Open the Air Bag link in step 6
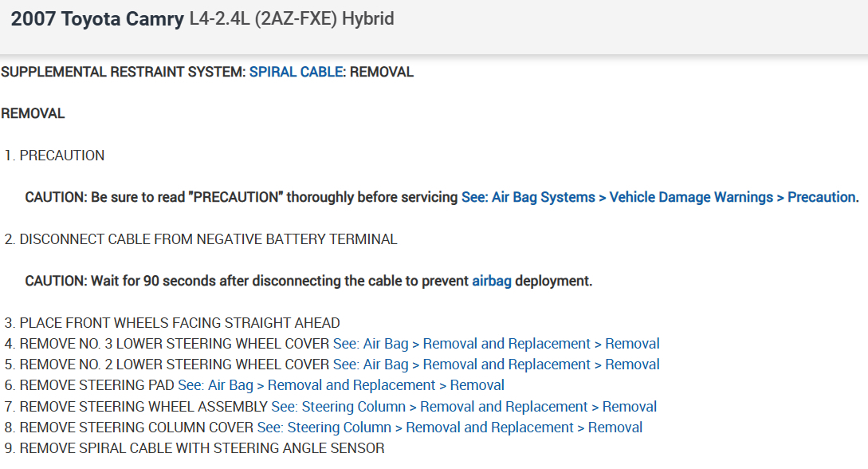 pyautogui.click(x=230, y=385)
